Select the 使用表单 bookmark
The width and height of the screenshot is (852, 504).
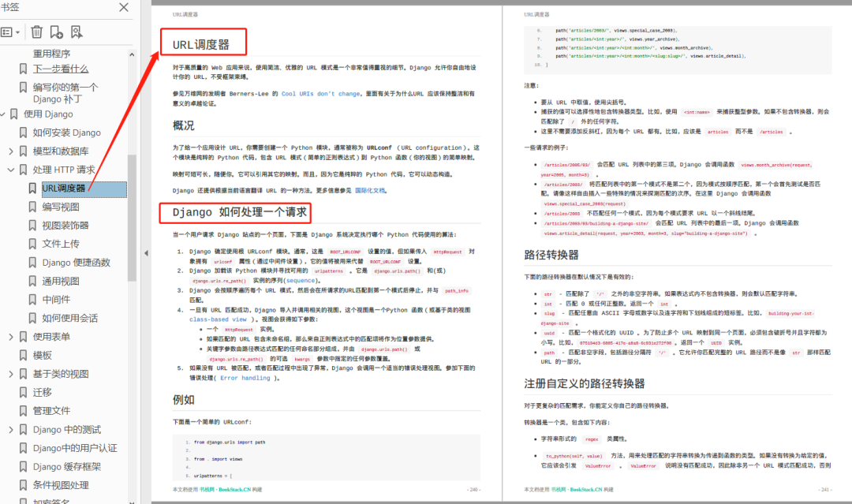51,337
